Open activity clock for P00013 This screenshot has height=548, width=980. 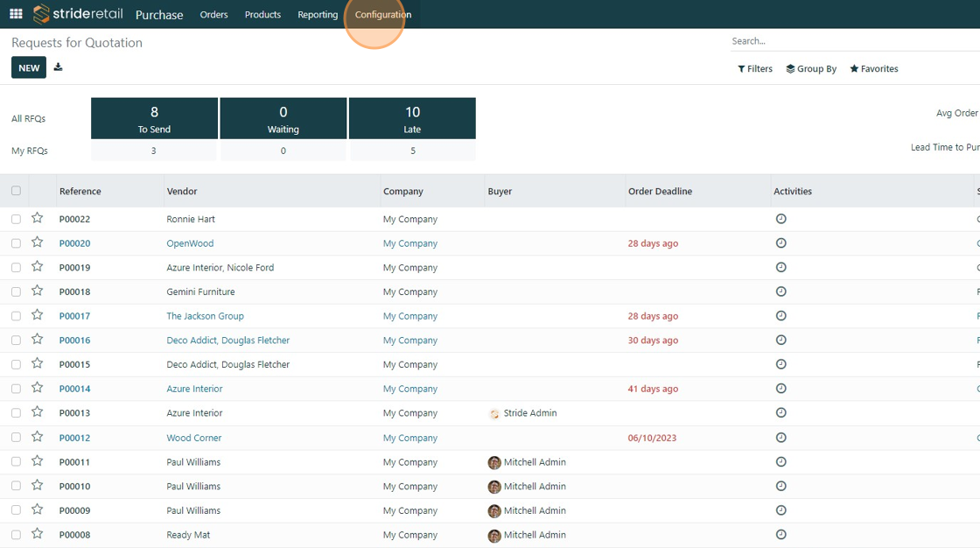[780, 413]
